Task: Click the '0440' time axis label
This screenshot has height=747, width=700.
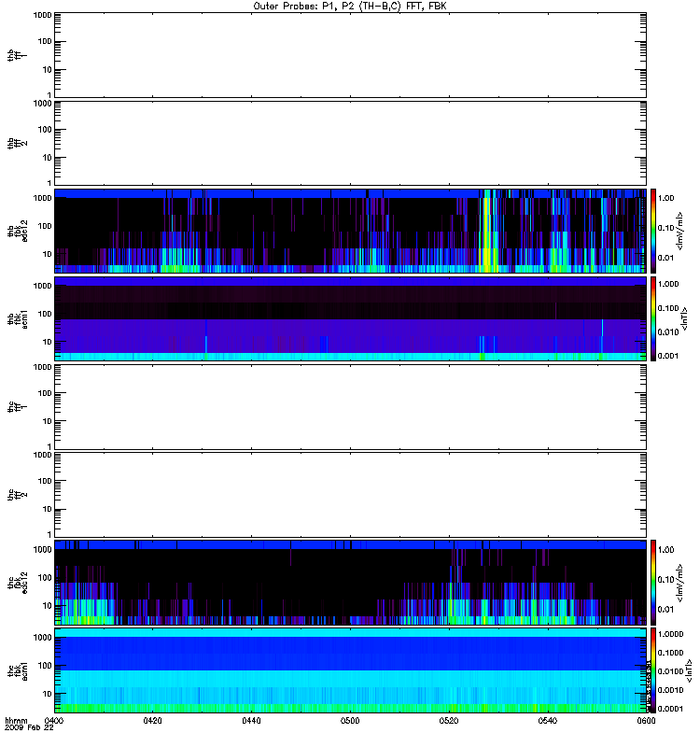Action: click(251, 720)
